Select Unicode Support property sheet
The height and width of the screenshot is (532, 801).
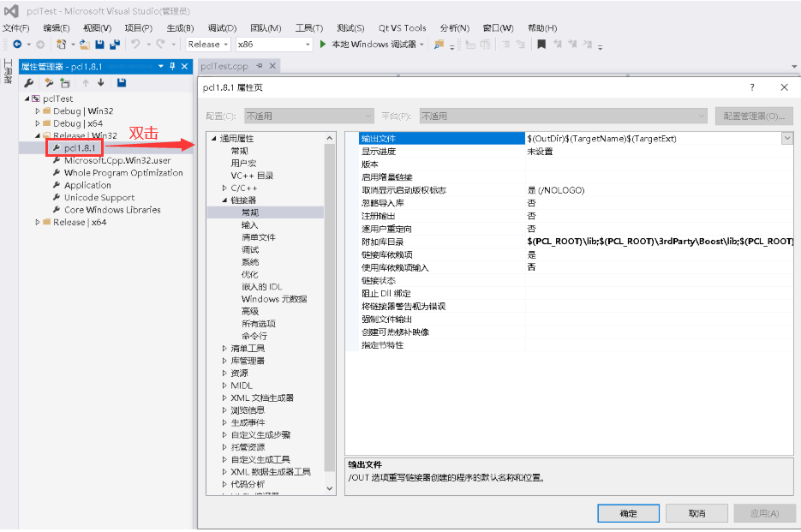99,197
